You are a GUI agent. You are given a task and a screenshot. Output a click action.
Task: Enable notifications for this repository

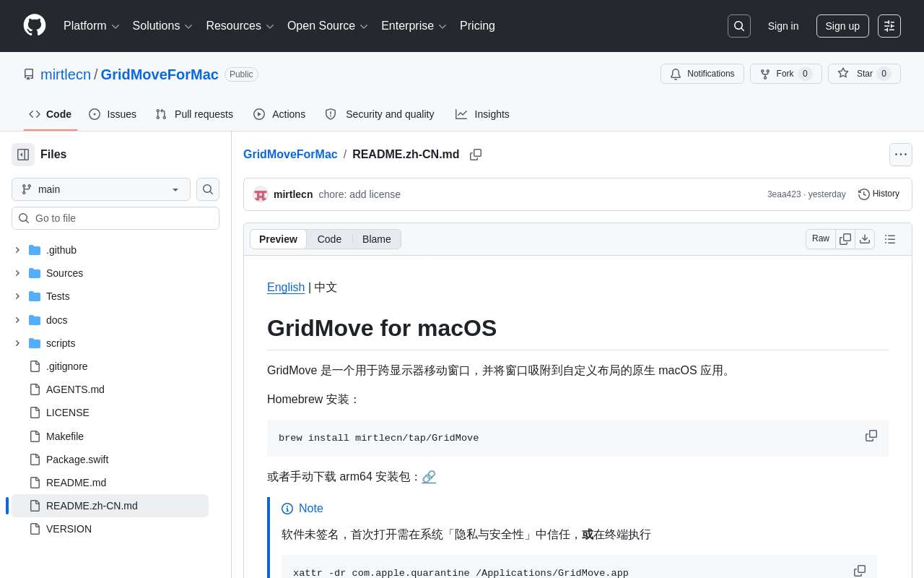click(x=702, y=74)
